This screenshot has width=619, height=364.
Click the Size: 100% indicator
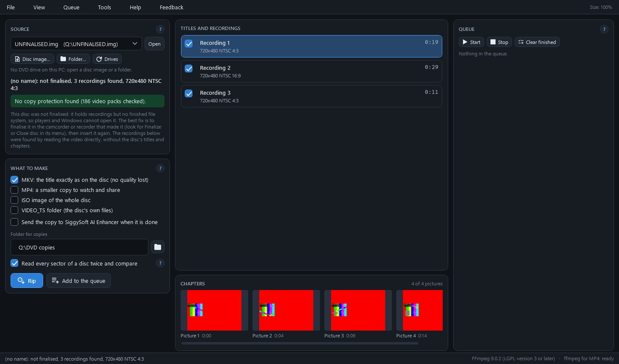point(601,7)
